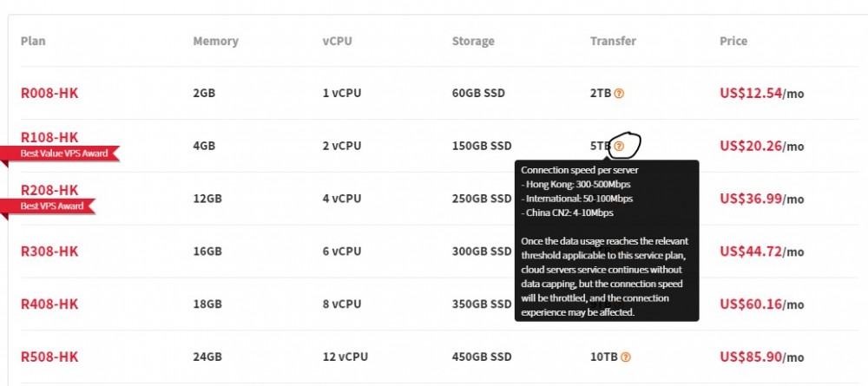The width and height of the screenshot is (868, 386).
Task: Click the circled help icon beside 5TB
Action: [x=619, y=147]
